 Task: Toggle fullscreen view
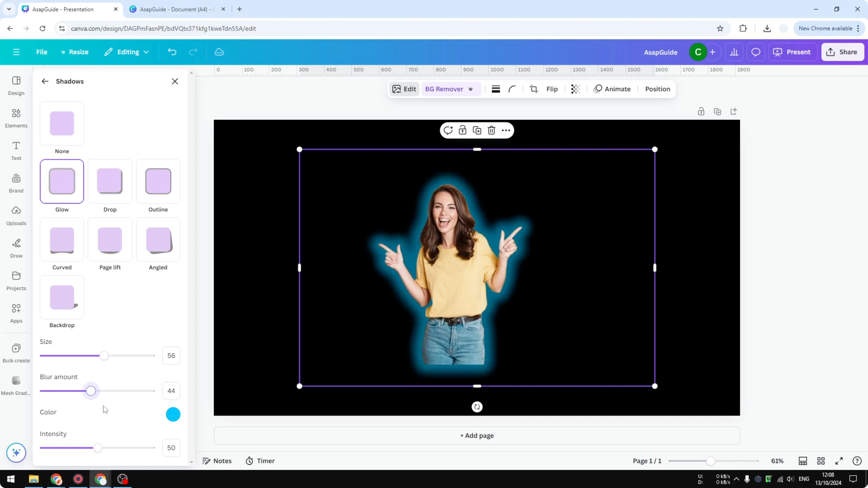(839, 461)
